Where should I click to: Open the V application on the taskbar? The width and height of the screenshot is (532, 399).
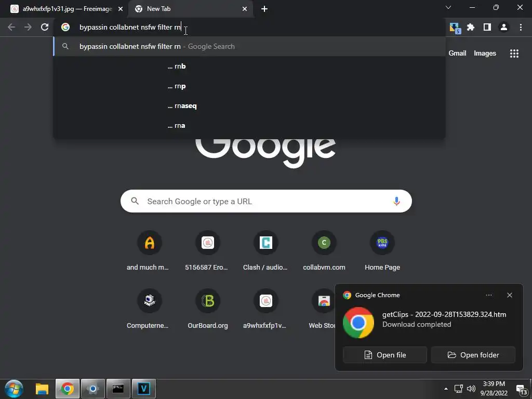[x=143, y=389]
